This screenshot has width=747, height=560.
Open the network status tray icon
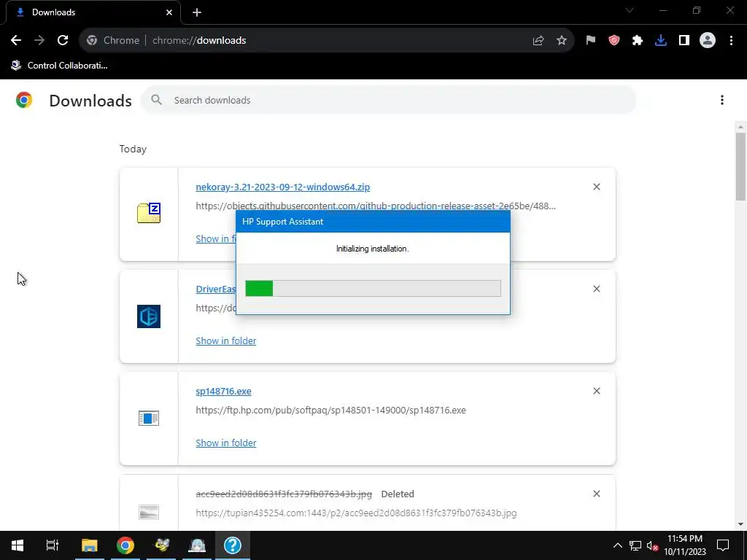click(x=635, y=545)
